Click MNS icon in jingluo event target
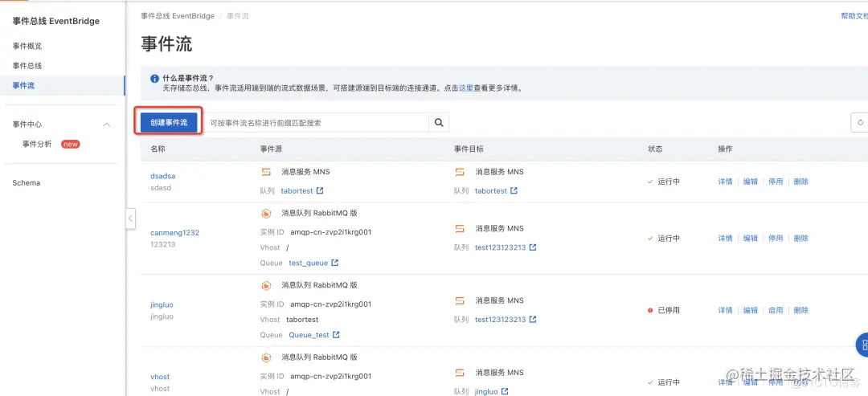 coord(460,301)
